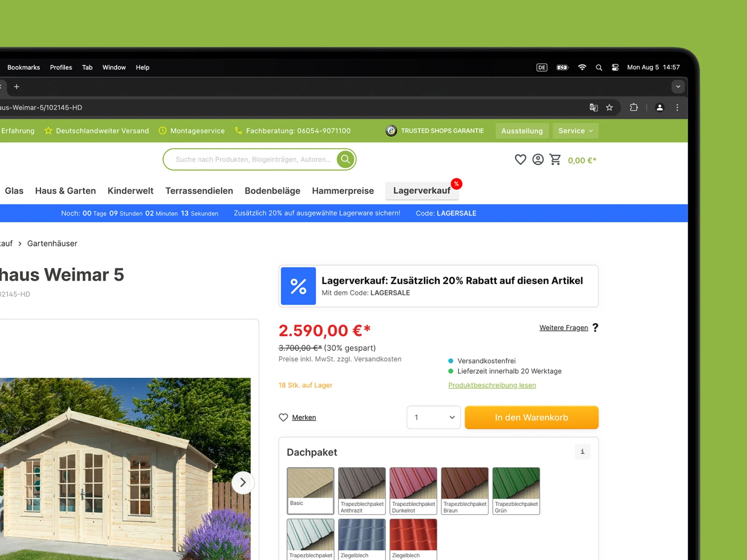Open the wishlist heart icon in header

[x=520, y=160]
